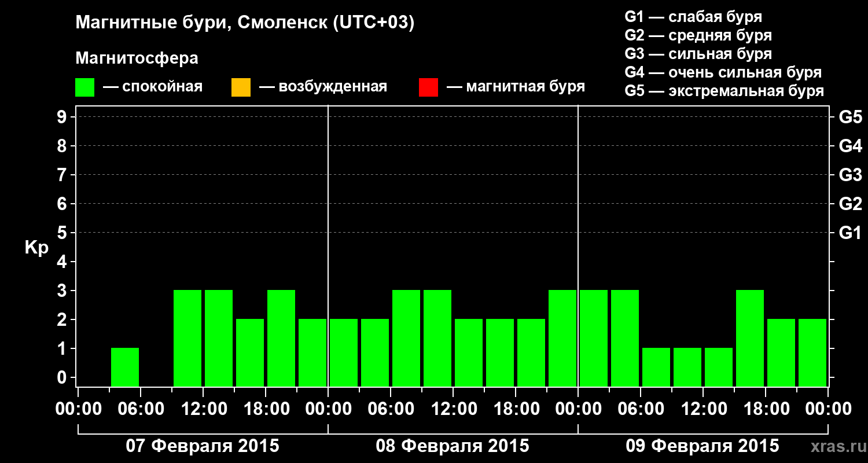Click the legend text '— спокойная'

pyautogui.click(x=153, y=87)
